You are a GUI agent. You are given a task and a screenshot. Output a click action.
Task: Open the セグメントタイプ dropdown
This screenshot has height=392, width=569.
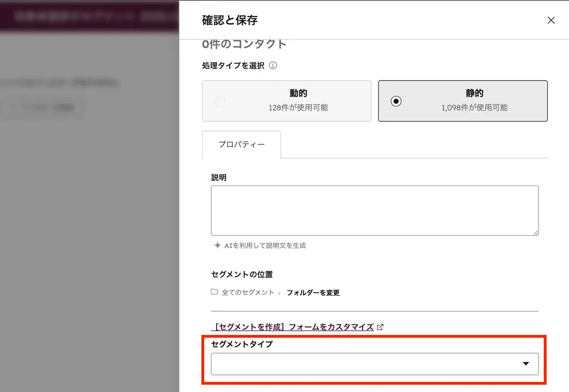(x=375, y=364)
